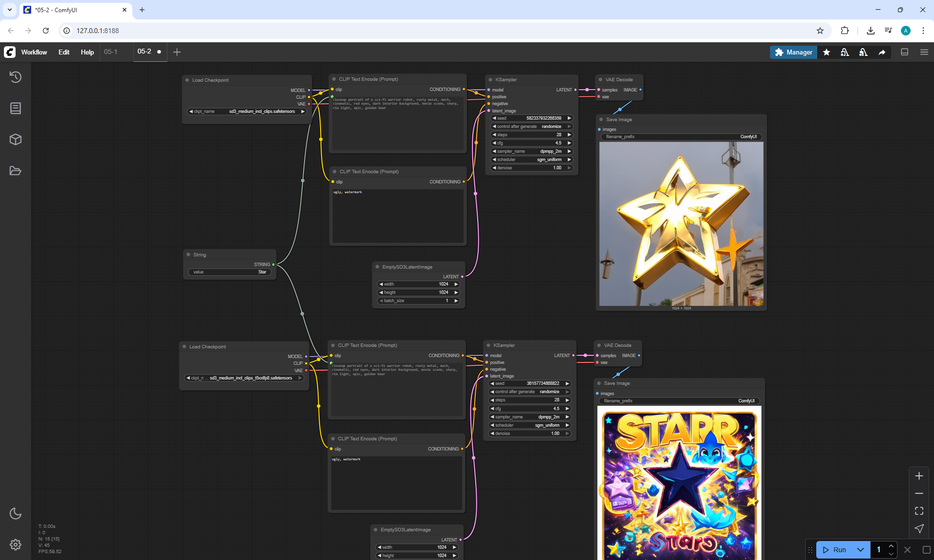
Task: Open the workflows folder sidebar icon
Action: pyautogui.click(x=16, y=171)
